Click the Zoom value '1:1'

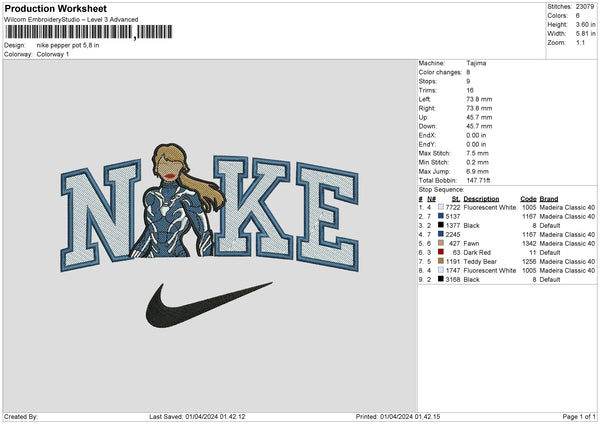coord(580,42)
